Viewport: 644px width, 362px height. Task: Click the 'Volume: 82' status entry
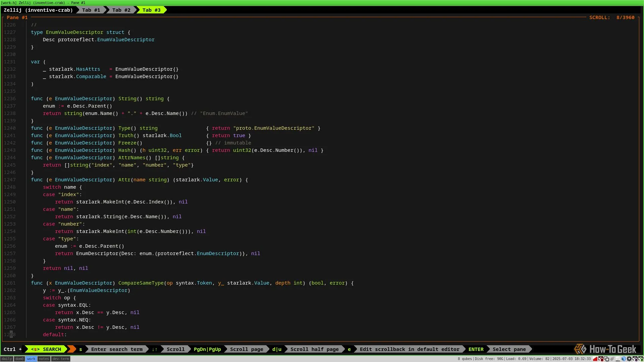coord(539,359)
